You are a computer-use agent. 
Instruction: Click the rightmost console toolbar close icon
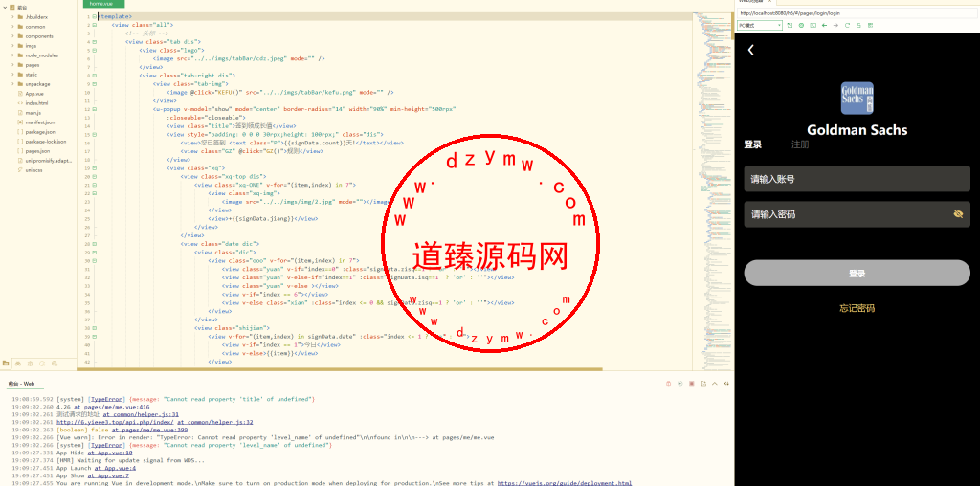(x=726, y=383)
